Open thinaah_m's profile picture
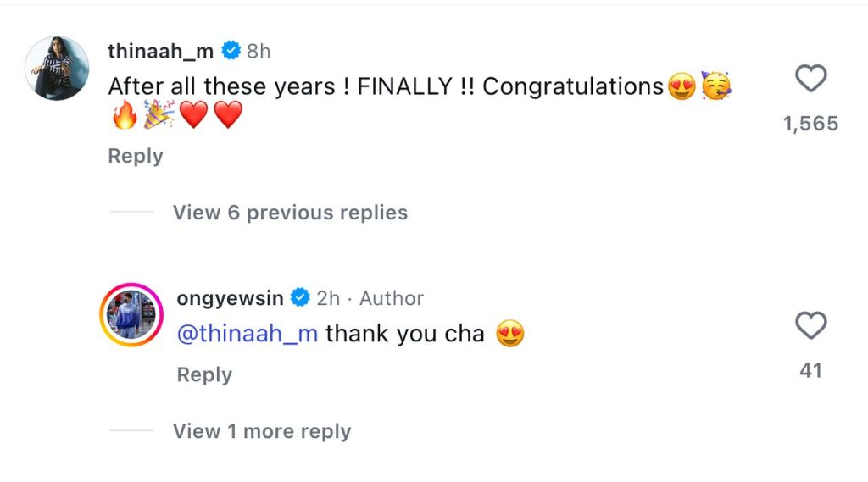 click(57, 69)
